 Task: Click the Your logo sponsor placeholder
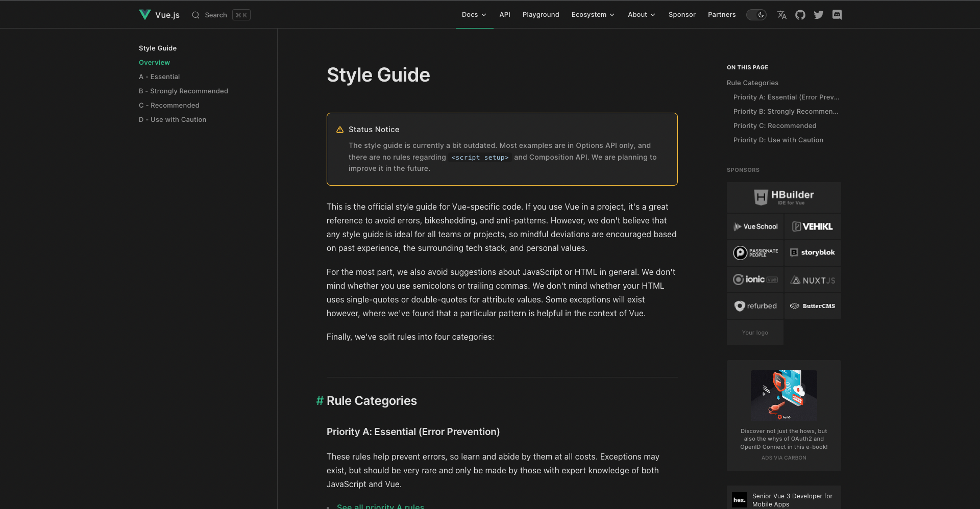coord(755,333)
